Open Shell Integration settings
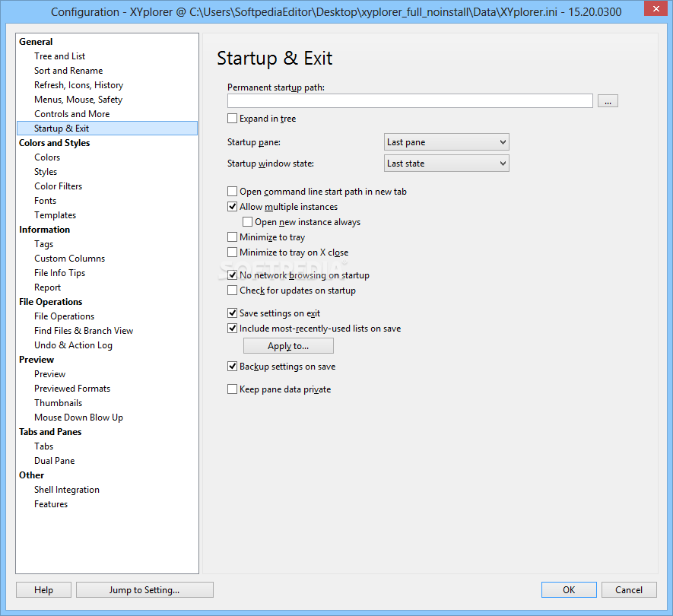The height and width of the screenshot is (616, 673). (67, 490)
